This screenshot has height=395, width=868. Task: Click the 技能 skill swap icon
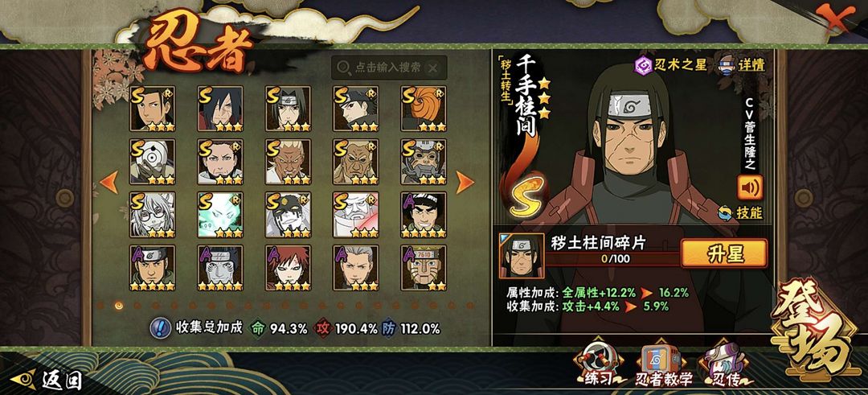pyautogui.click(x=725, y=212)
